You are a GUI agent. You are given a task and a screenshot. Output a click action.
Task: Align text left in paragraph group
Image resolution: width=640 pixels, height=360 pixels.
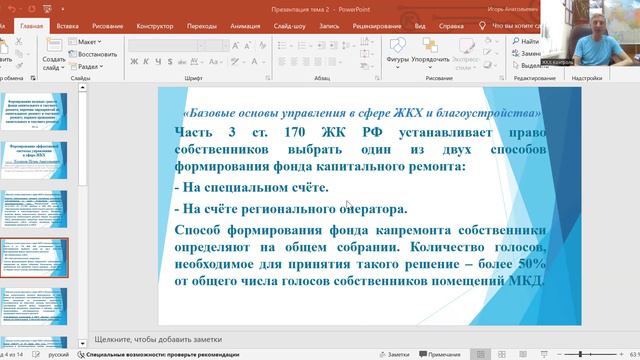coord(282,62)
